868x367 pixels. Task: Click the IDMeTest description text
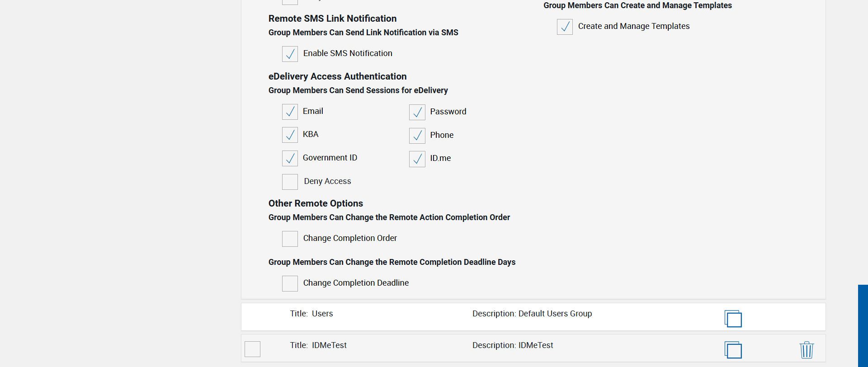[x=535, y=345]
